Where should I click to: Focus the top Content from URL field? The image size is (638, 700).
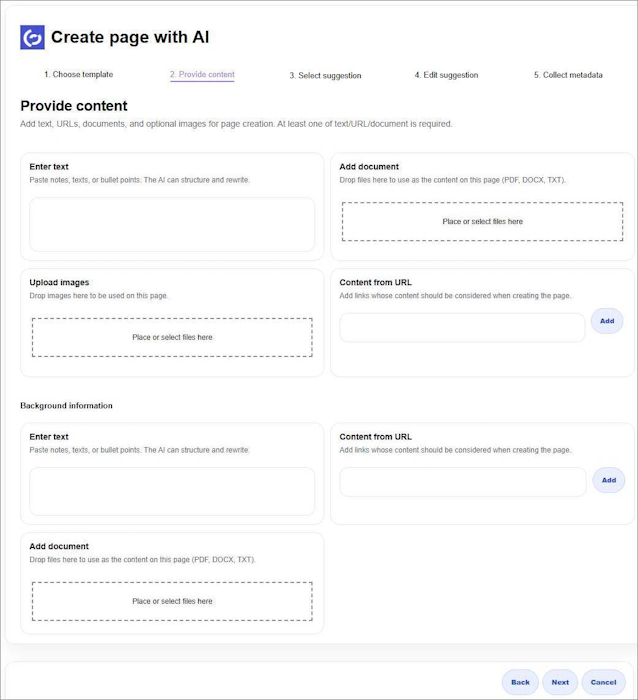pyautogui.click(x=462, y=327)
